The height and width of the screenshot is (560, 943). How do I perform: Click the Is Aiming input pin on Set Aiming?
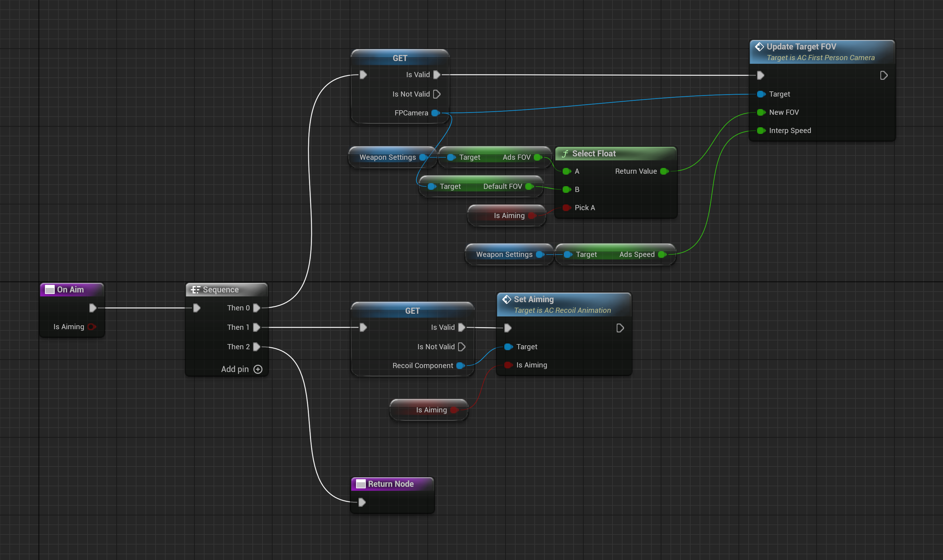tap(509, 365)
